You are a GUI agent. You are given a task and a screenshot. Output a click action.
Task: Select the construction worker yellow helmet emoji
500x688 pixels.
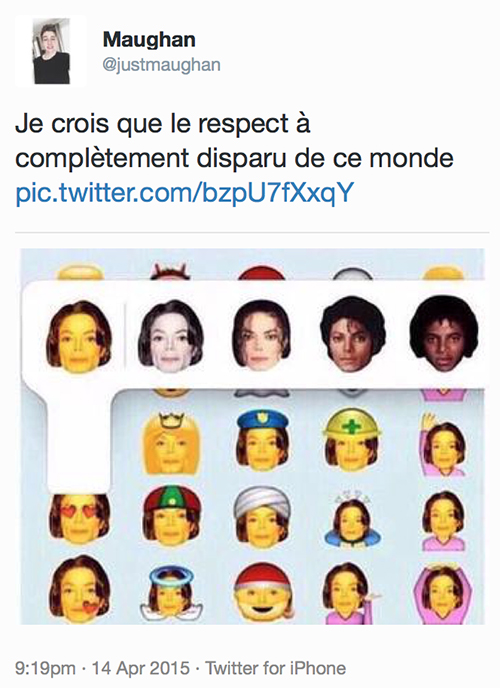pos(352,440)
